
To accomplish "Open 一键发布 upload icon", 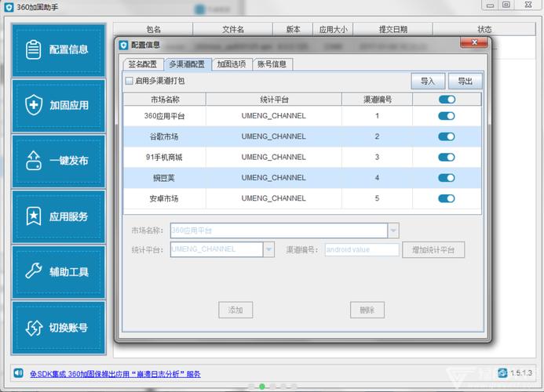I will pos(33,161).
